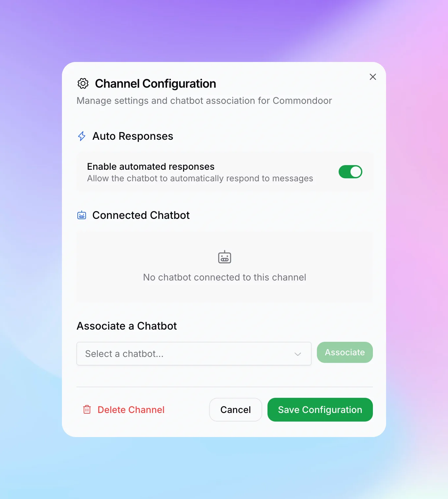
Task: Click the robot icon next to Connected Chatbot
Action: (x=81, y=215)
